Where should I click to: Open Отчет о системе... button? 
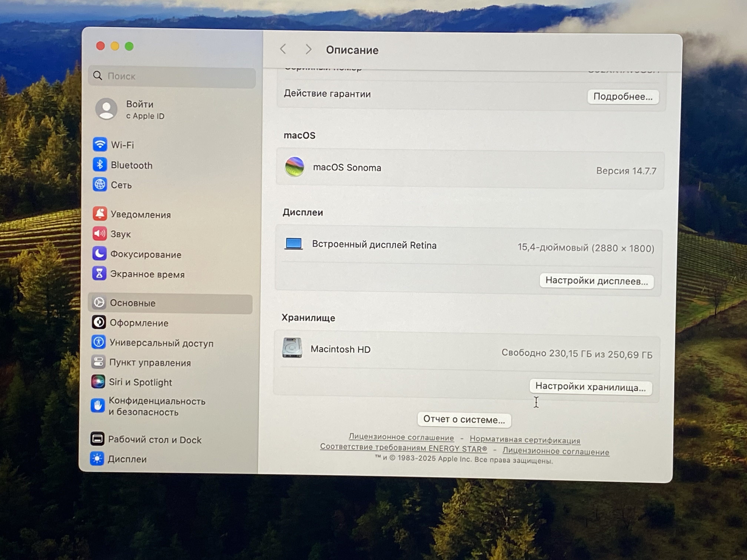coord(464,420)
